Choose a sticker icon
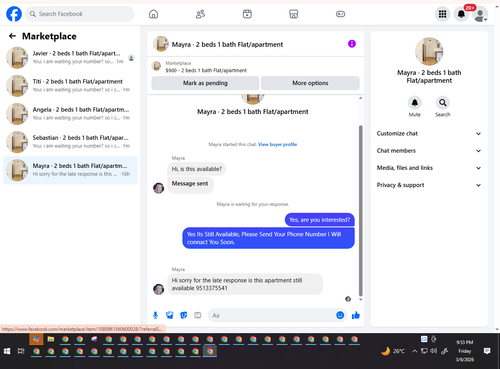 (184, 315)
